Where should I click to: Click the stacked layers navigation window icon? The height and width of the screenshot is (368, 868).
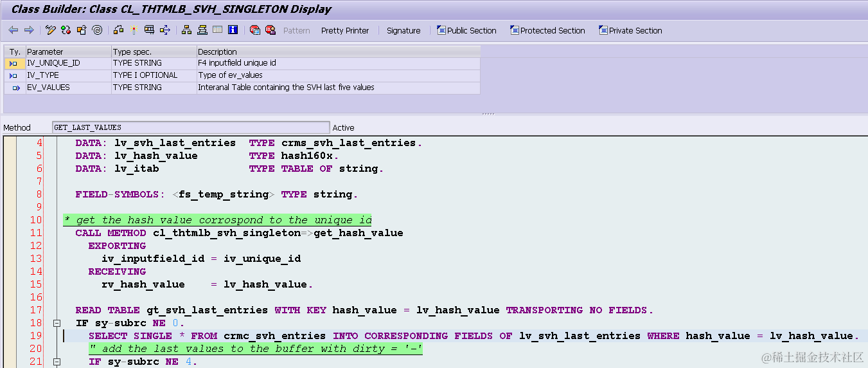coord(202,30)
